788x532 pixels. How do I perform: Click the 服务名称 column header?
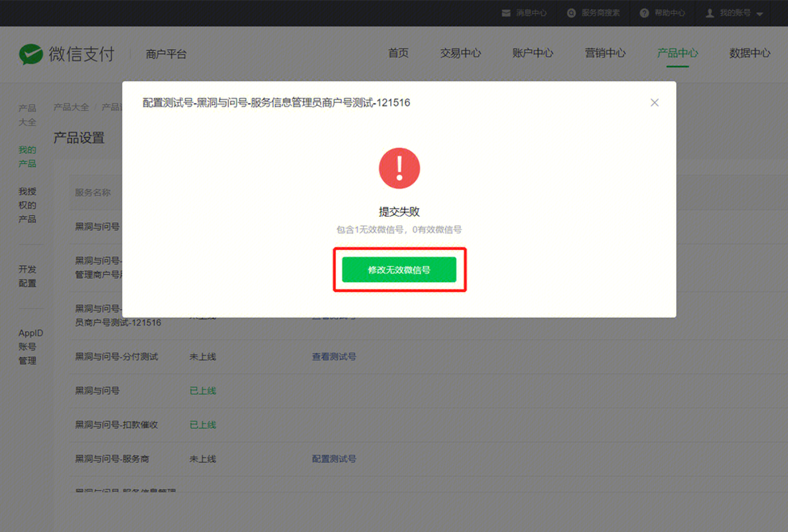pyautogui.click(x=93, y=193)
